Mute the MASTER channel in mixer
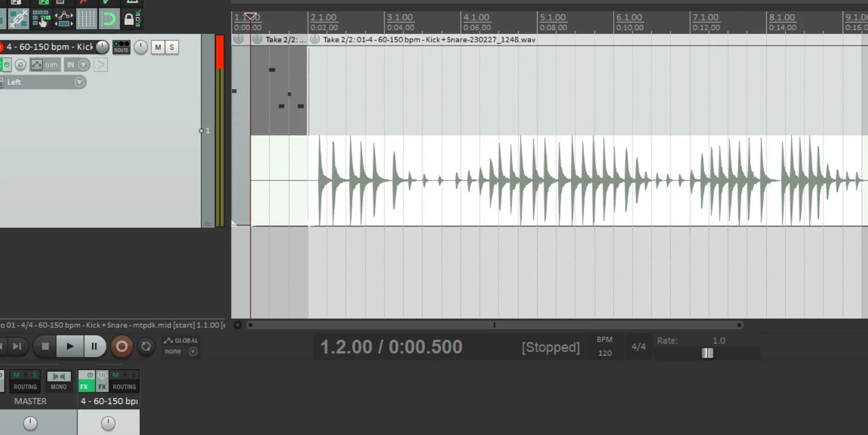The width and height of the screenshot is (868, 435). tap(16, 375)
